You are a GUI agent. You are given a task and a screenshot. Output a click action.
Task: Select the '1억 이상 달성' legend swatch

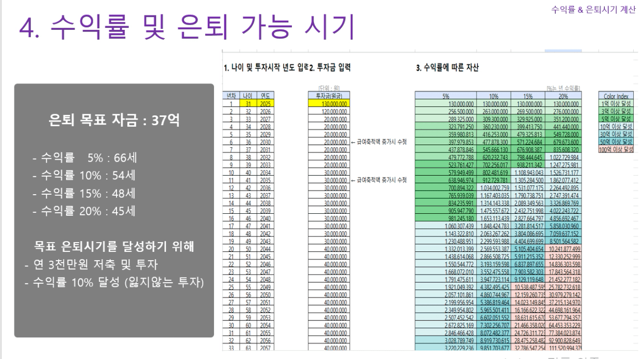(615, 103)
